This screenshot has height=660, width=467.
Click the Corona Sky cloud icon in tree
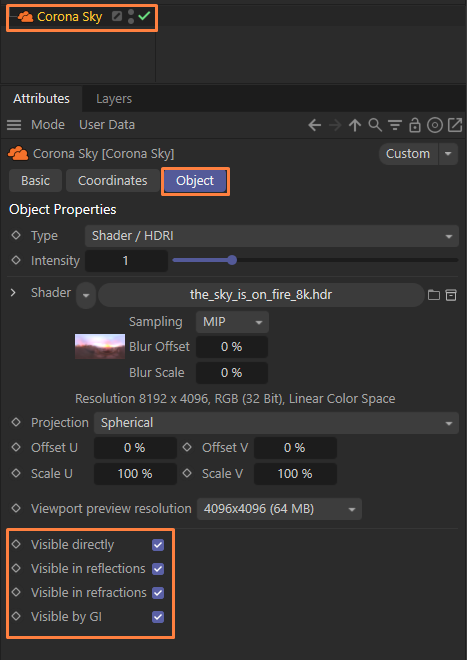(26, 17)
